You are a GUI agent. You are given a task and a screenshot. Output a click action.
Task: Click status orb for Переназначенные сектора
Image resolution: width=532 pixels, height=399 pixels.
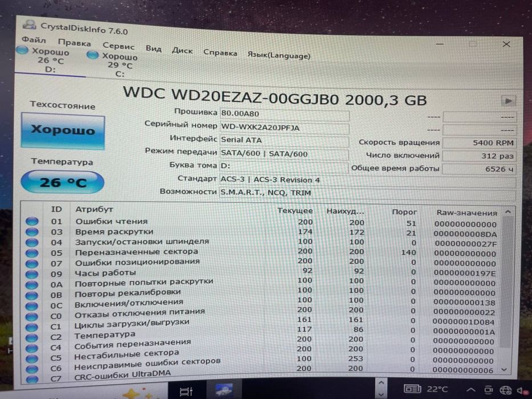coord(33,253)
